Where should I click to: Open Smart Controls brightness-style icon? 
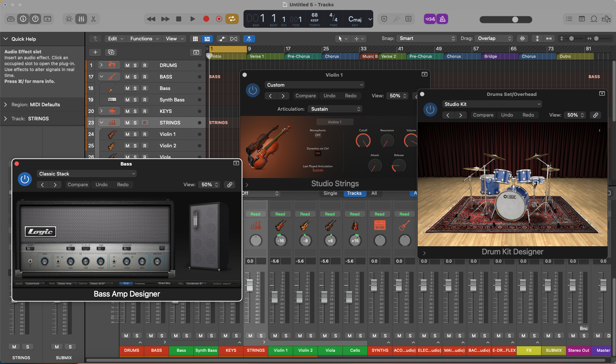(x=69, y=19)
